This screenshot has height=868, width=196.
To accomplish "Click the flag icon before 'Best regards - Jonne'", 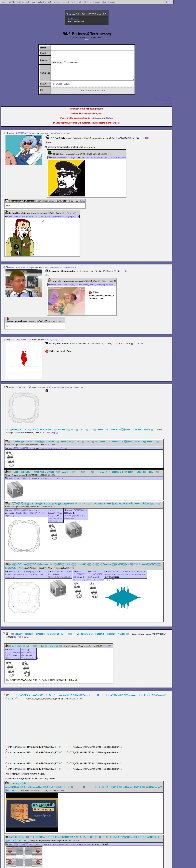I will (x=47, y=343).
